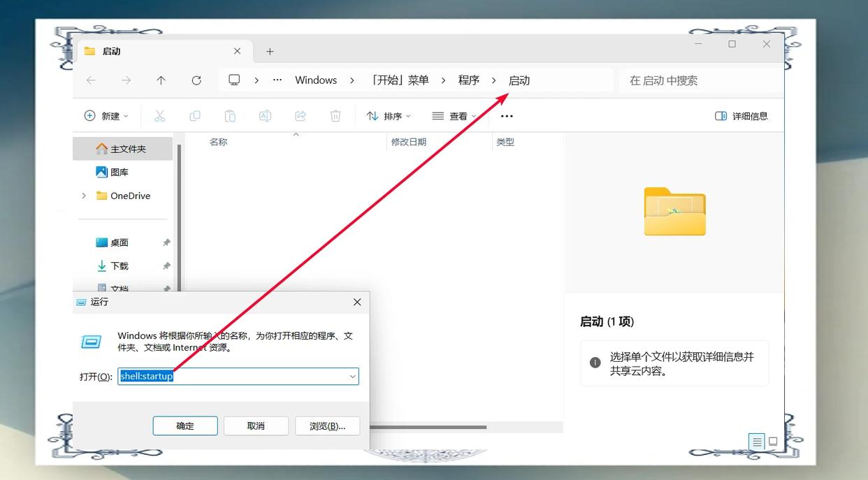Viewport: 868px width, 480px height.
Task: Open the 排序 sort dropdown
Action: pyautogui.click(x=389, y=116)
